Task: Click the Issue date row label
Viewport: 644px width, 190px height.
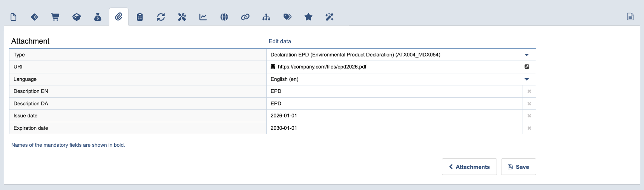Action: pyautogui.click(x=26, y=116)
